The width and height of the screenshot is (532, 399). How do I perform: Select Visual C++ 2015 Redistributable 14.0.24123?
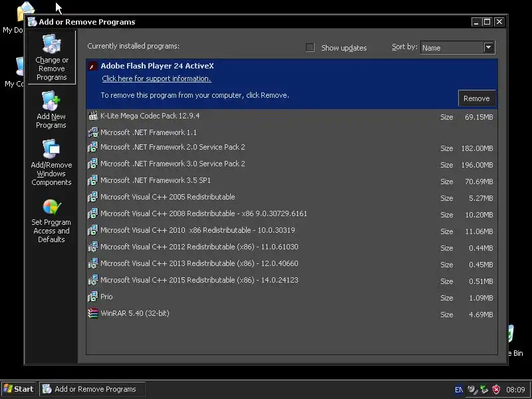pyautogui.click(x=292, y=281)
